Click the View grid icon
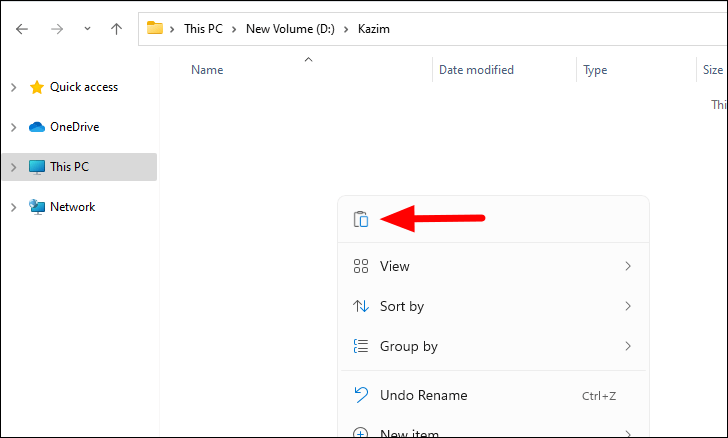Viewport: 728px width, 438px height. click(361, 266)
